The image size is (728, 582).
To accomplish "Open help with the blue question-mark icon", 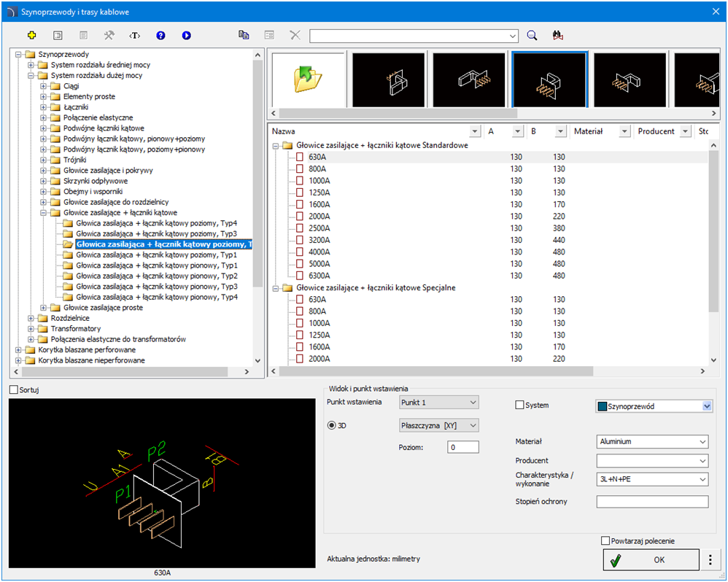I will (x=160, y=35).
